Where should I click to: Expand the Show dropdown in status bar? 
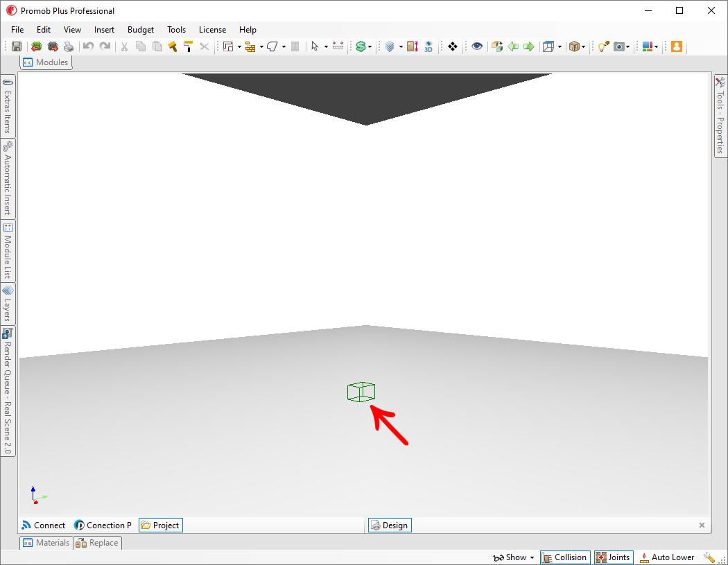514,557
